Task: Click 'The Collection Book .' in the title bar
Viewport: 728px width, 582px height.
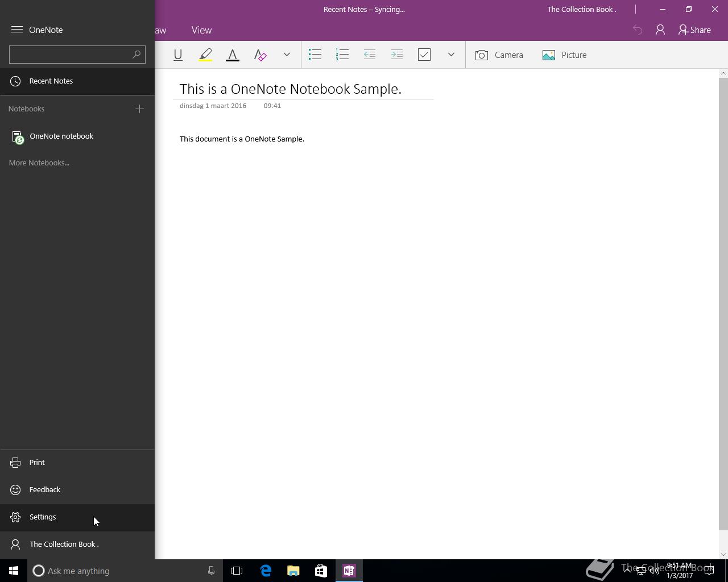Action: point(582,9)
